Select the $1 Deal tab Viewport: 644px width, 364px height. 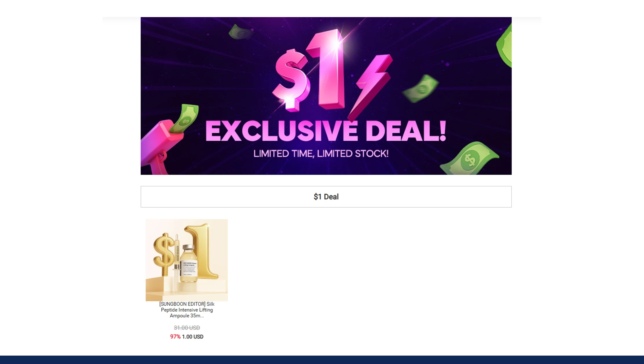point(326,197)
